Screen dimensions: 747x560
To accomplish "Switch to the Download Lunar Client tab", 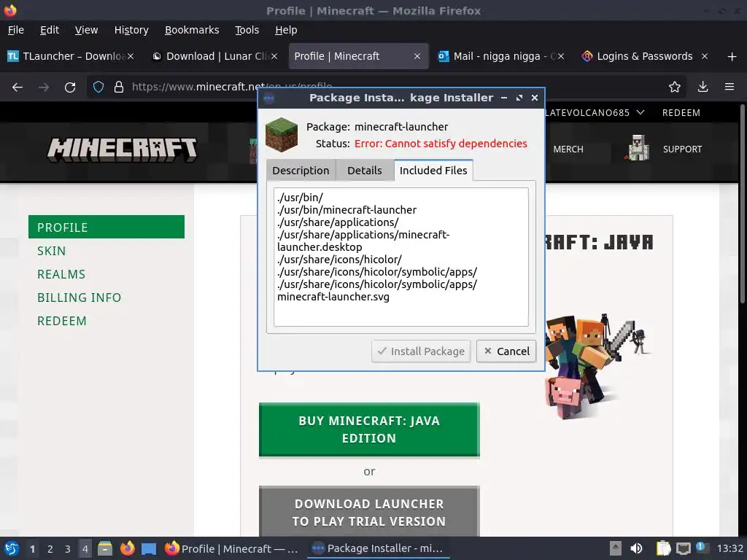I will pos(214,56).
